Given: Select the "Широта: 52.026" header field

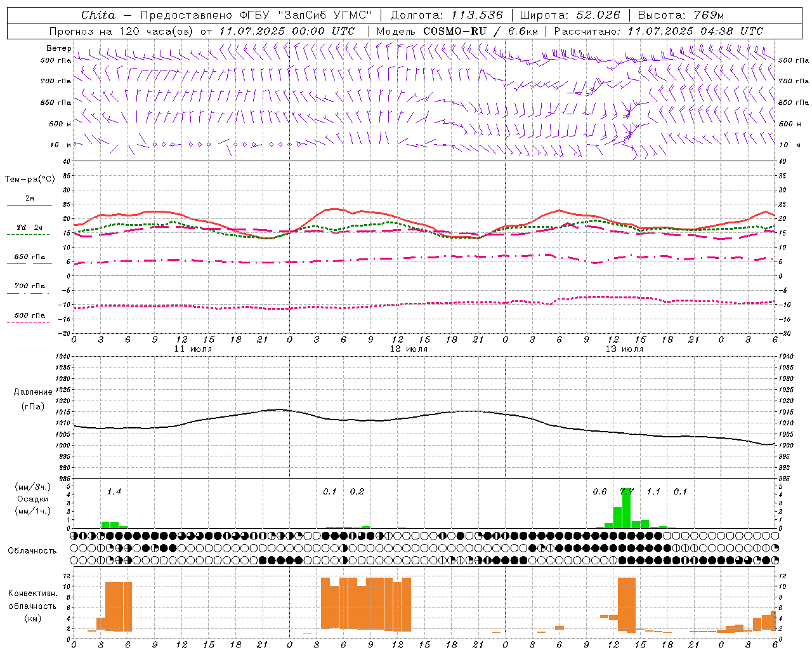Looking at the screenshot, I should tap(570, 15).
